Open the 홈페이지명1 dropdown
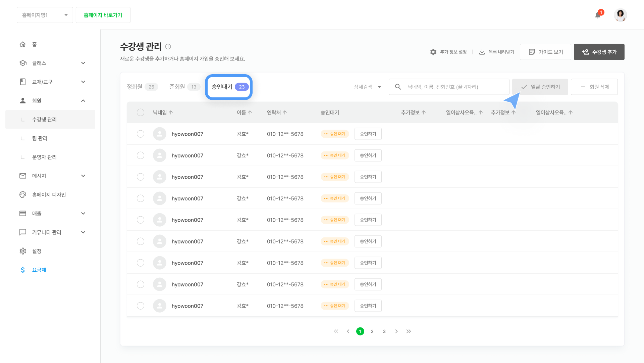This screenshot has height=363, width=644. pyautogui.click(x=45, y=15)
